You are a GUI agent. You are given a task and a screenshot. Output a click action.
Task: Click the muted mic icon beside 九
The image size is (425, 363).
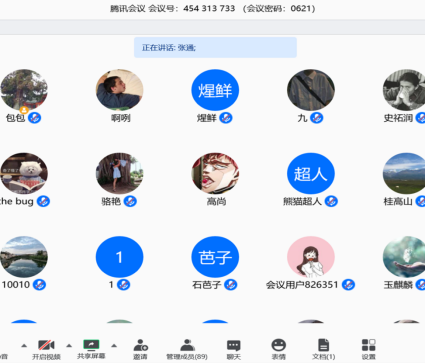click(317, 118)
